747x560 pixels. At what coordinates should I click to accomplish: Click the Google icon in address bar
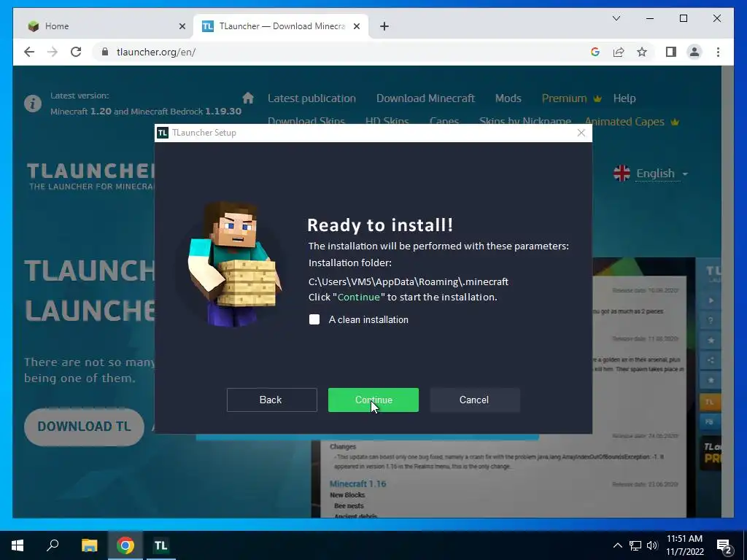click(x=595, y=52)
